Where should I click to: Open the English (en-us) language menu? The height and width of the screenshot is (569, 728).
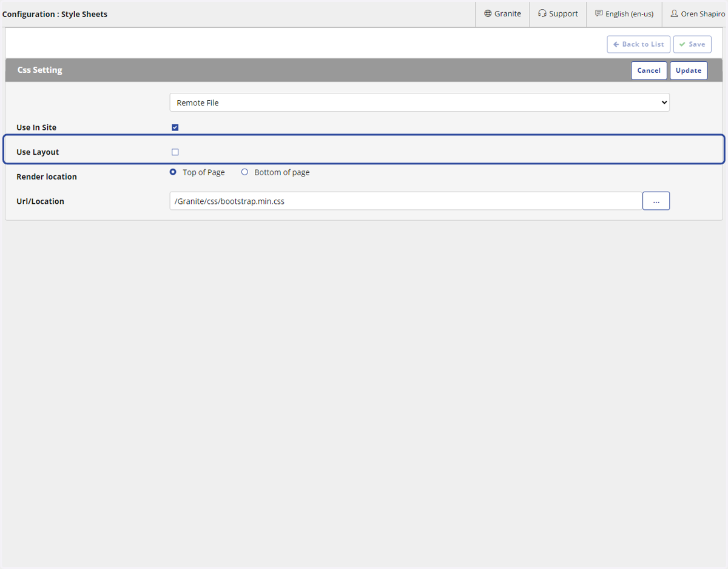(624, 14)
